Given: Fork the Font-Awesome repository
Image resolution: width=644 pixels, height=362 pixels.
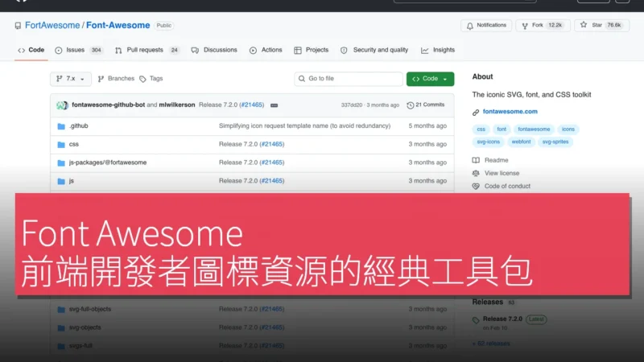Looking at the screenshot, I should pyautogui.click(x=543, y=26).
